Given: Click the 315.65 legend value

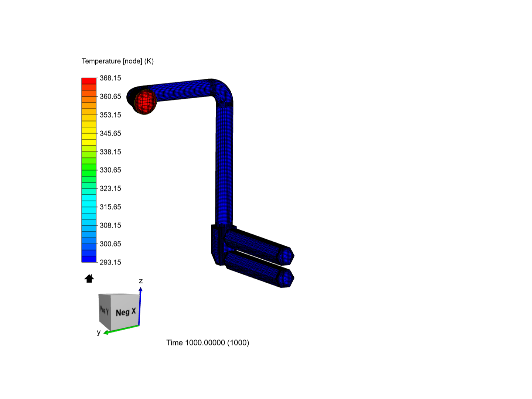Looking at the screenshot, I should (110, 207).
